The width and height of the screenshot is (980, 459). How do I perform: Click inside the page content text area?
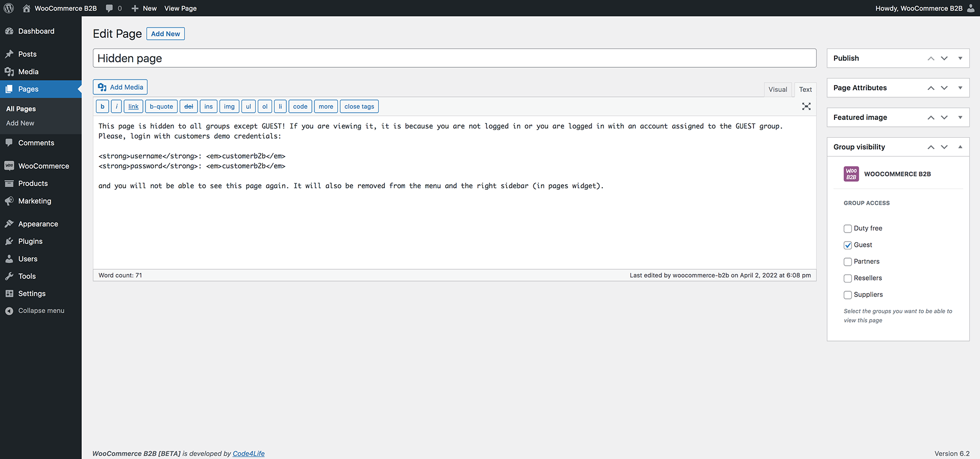pos(454,192)
